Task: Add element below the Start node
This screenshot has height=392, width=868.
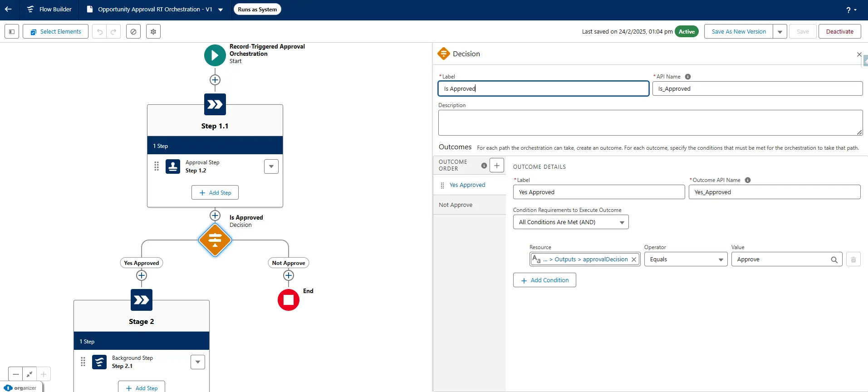Action: pos(215,80)
